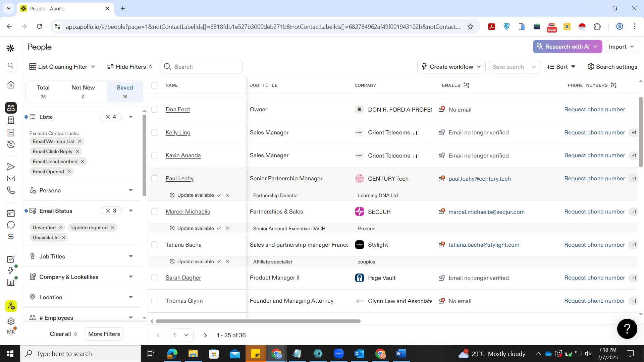Click the horizontal table scrollbar

258,321
